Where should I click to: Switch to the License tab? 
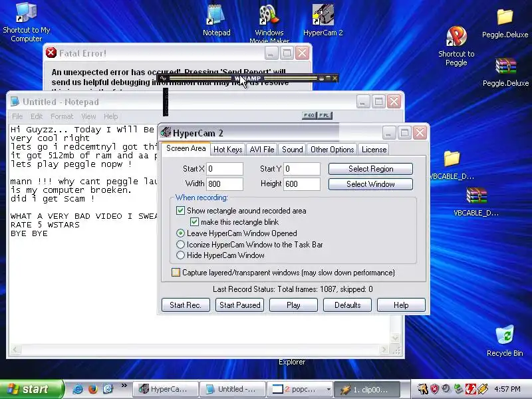[374, 149]
